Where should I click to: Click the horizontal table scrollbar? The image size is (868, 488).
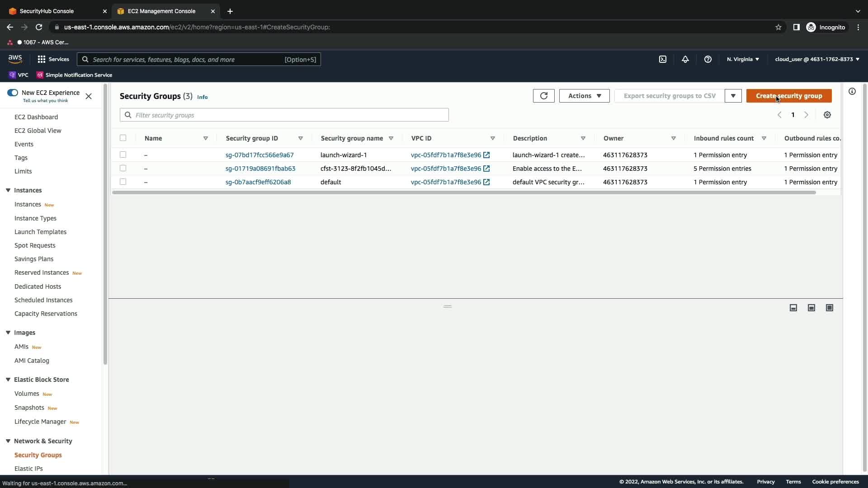(464, 192)
